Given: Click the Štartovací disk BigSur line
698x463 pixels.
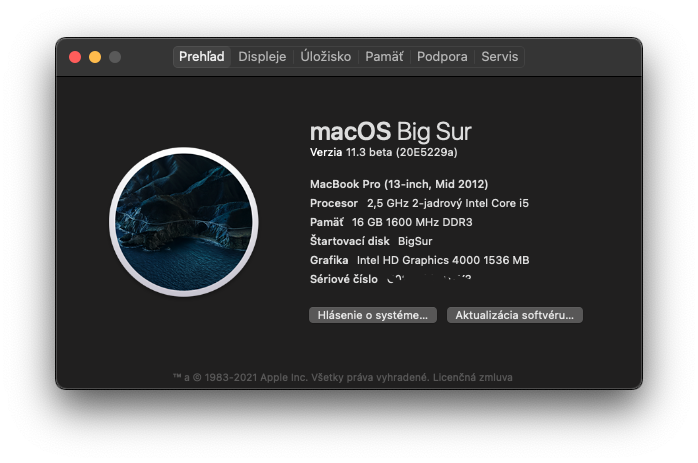Looking at the screenshot, I should pyautogui.click(x=371, y=241).
